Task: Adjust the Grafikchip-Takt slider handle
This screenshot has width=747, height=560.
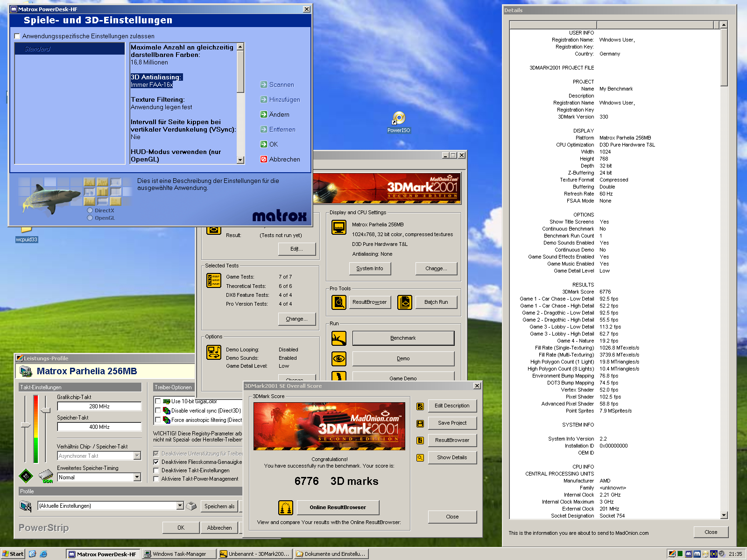Action: pos(25,425)
